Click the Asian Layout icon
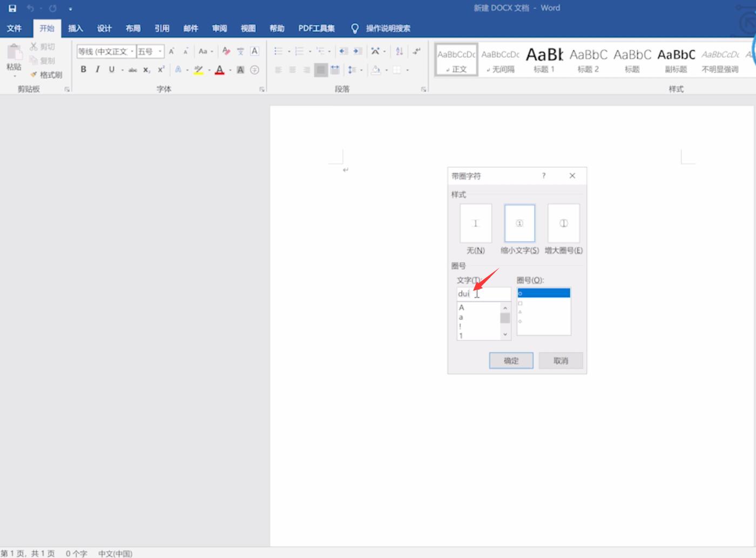Screen dimensions: 756x558 tap(375, 51)
